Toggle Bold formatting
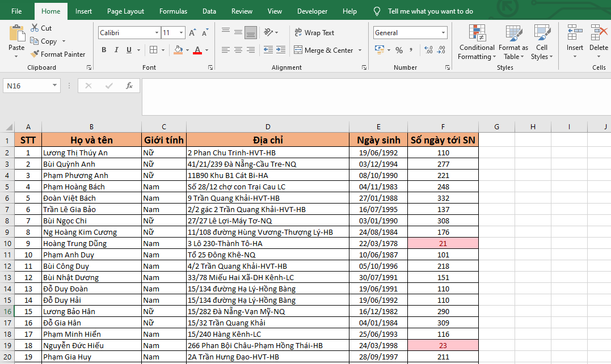Image resolution: width=611 pixels, height=364 pixels. 104,50
